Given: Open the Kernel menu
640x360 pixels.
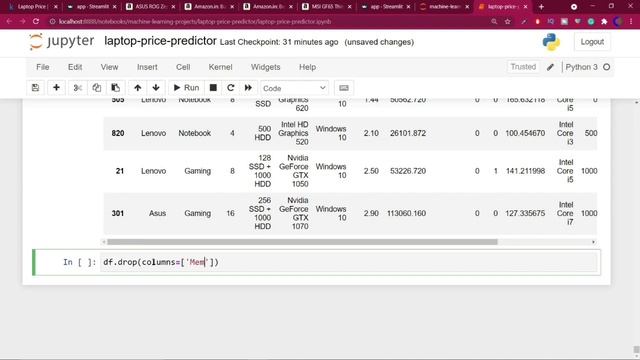Looking at the screenshot, I should 220,67.
